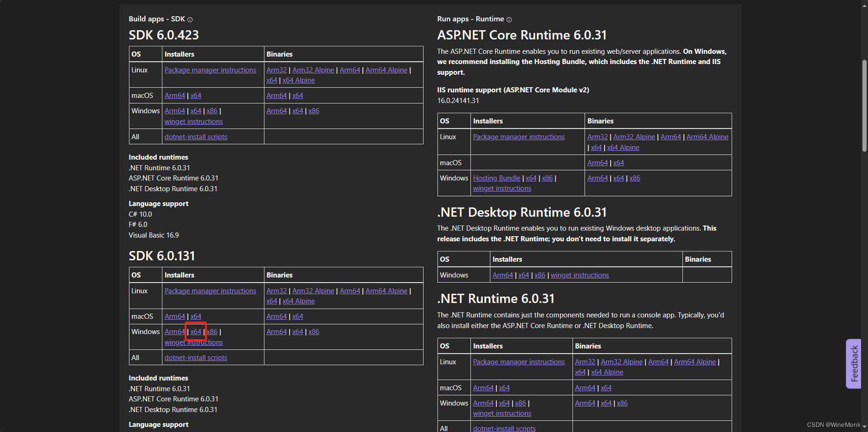Viewport: 868px width, 432px height.
Task: Open SDK 6.0.423 Windows winget instructions
Action: (x=193, y=122)
